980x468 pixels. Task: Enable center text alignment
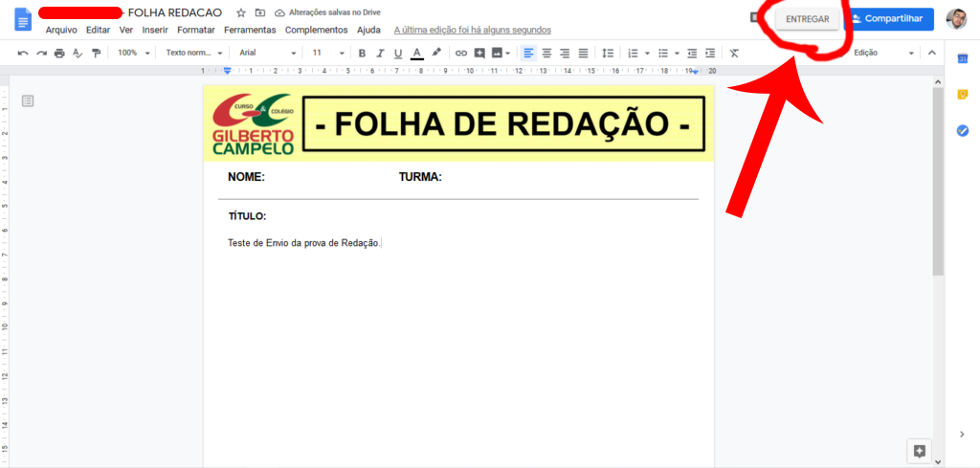[546, 53]
